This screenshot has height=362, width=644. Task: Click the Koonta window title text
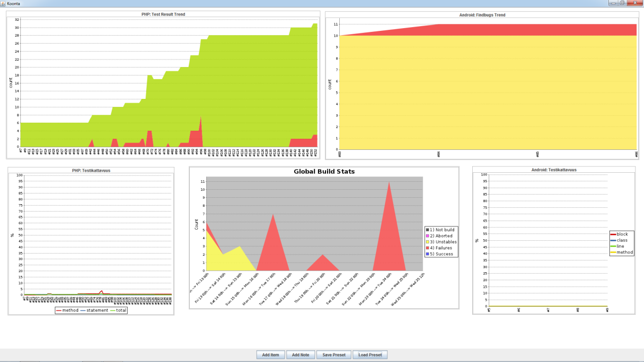coord(13,3)
